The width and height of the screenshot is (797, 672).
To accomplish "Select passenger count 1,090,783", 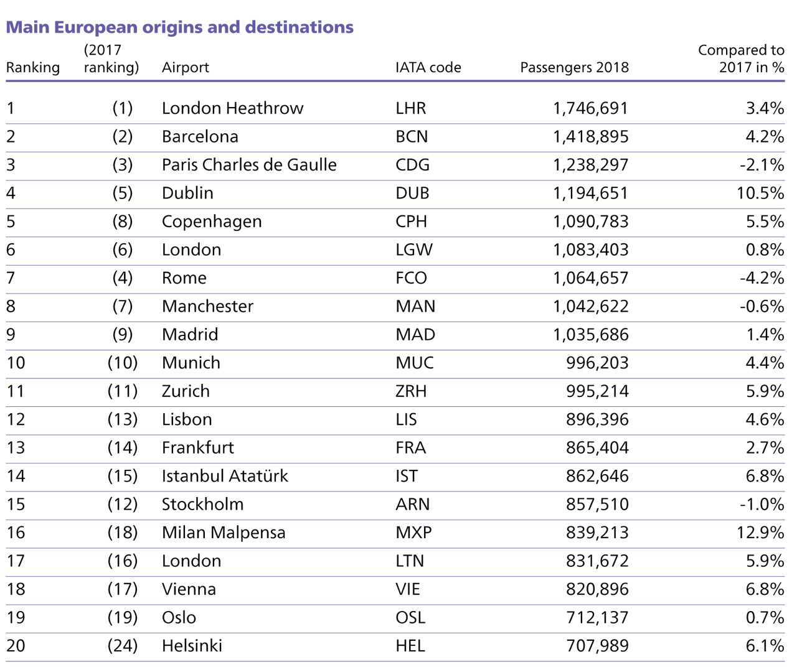I will (x=591, y=222).
